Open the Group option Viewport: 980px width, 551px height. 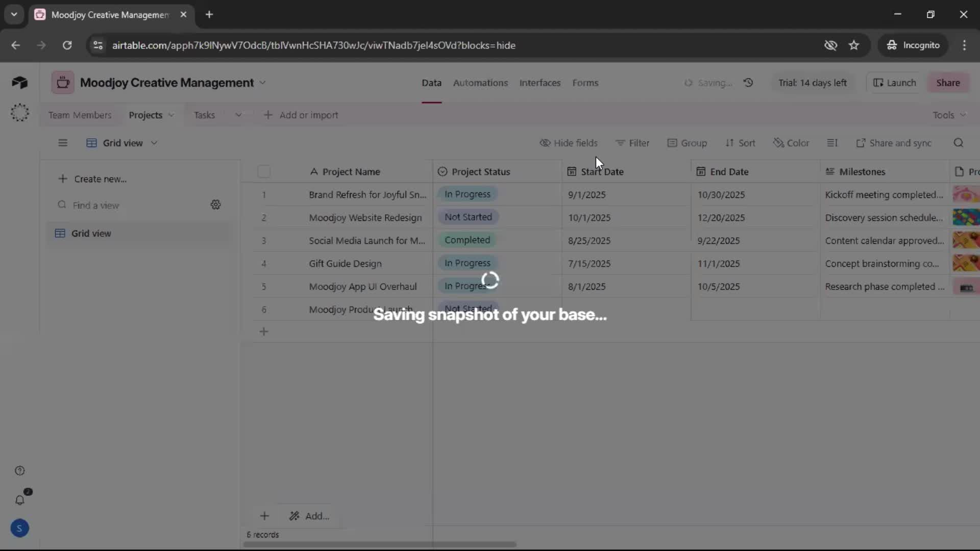(x=687, y=143)
